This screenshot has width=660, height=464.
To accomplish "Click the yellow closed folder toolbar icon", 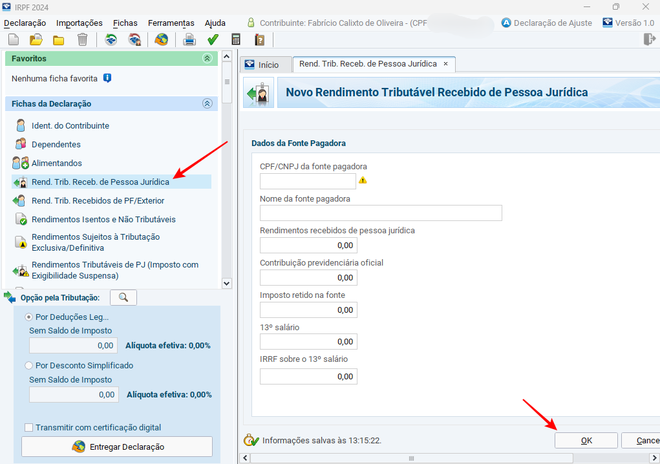I will pos(59,40).
